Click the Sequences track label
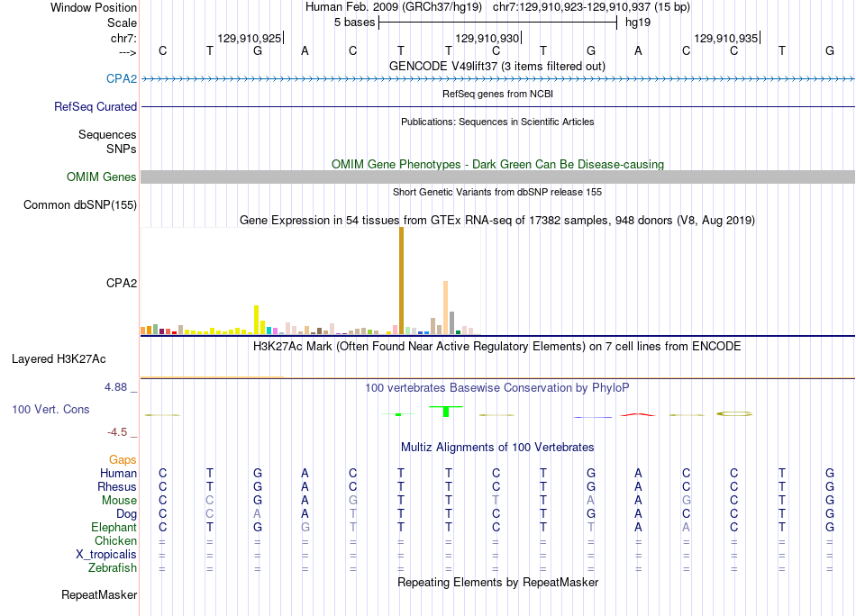The width and height of the screenshot is (856, 616). point(107,134)
